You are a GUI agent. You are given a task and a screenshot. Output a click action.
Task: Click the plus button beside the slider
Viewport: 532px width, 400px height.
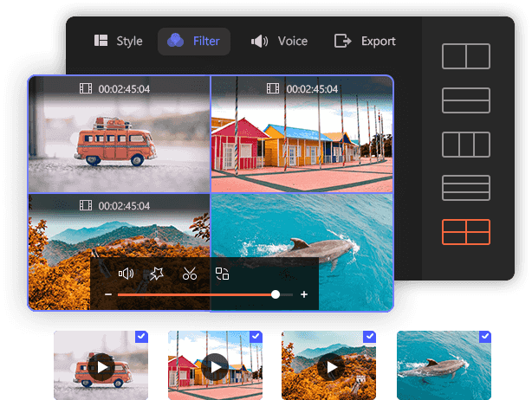304,294
